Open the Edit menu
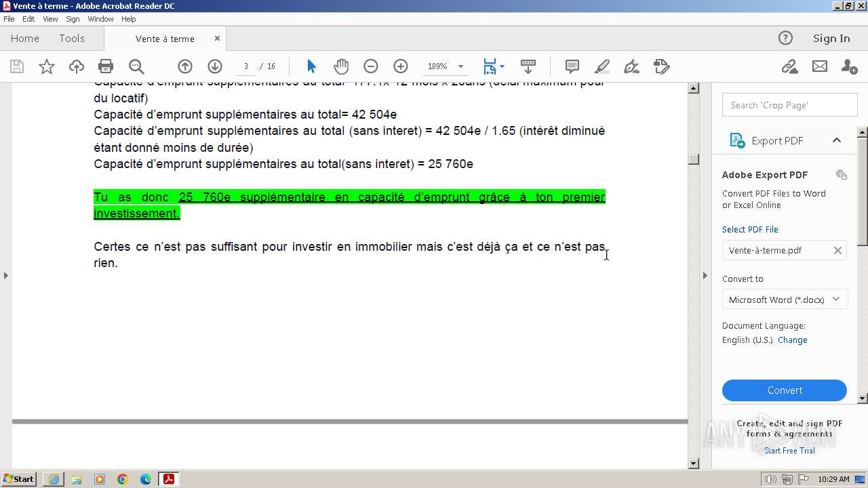868x488 pixels. click(28, 19)
